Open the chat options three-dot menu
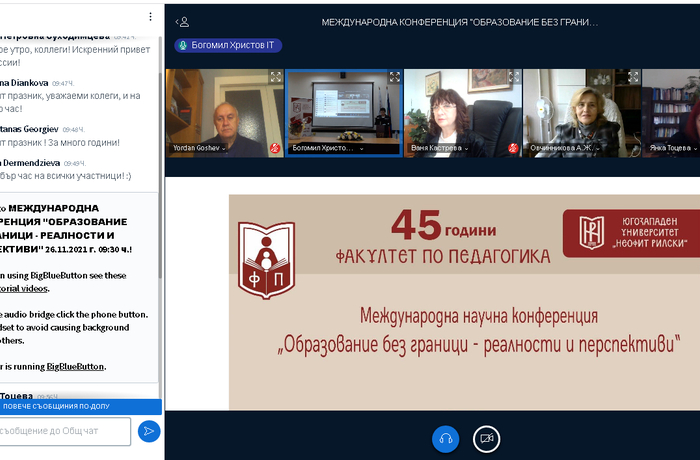Screen dimensions: 700x460 pos(151,17)
